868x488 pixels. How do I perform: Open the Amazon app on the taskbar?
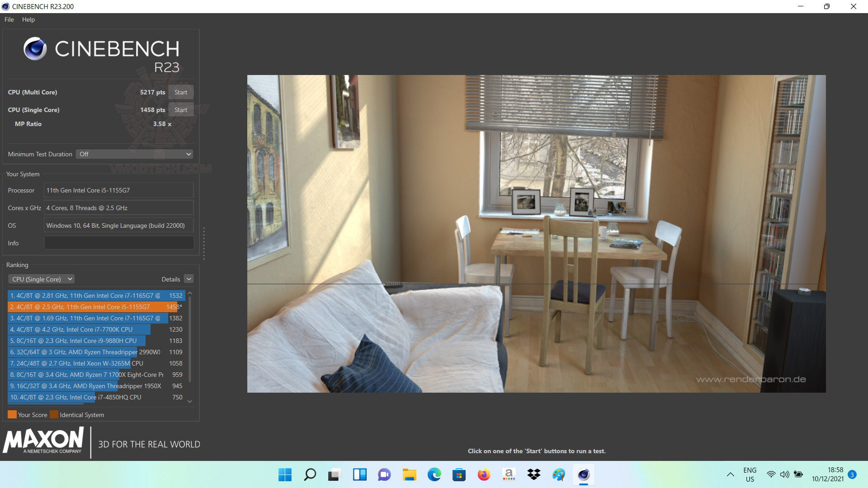click(x=509, y=474)
